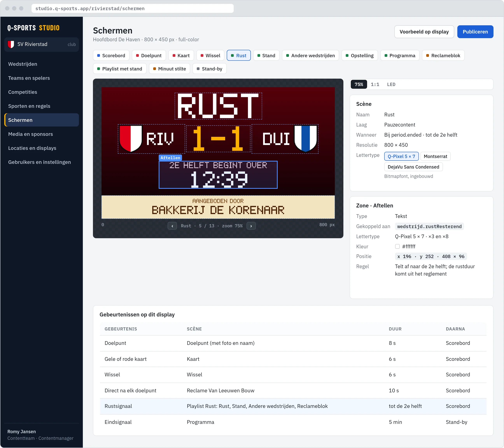Click the Gebeurtenis column header
Image resolution: width=504 pixels, height=448 pixels.
pyautogui.click(x=121, y=329)
